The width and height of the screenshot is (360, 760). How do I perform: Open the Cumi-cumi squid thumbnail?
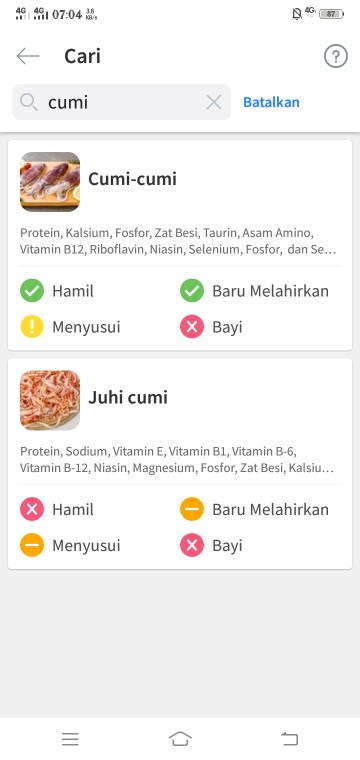coord(50,182)
